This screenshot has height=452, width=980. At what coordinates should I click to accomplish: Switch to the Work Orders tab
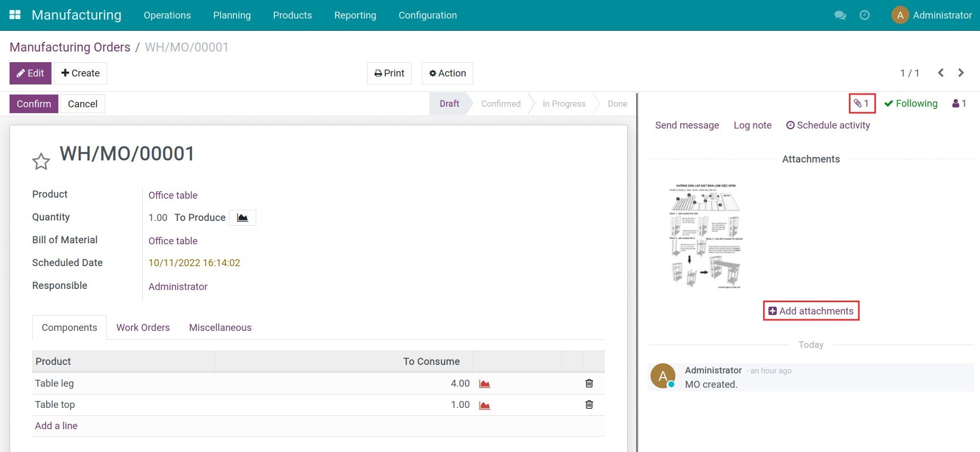pyautogui.click(x=143, y=328)
